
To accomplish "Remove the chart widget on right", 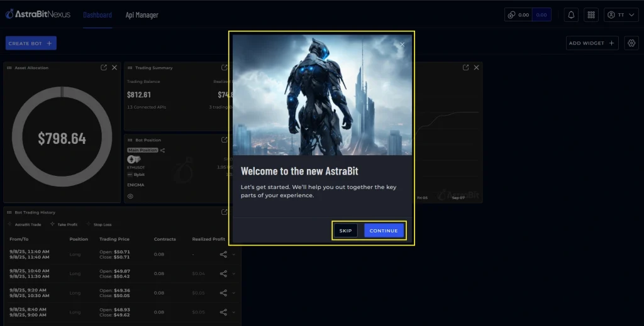I will pyautogui.click(x=477, y=68).
